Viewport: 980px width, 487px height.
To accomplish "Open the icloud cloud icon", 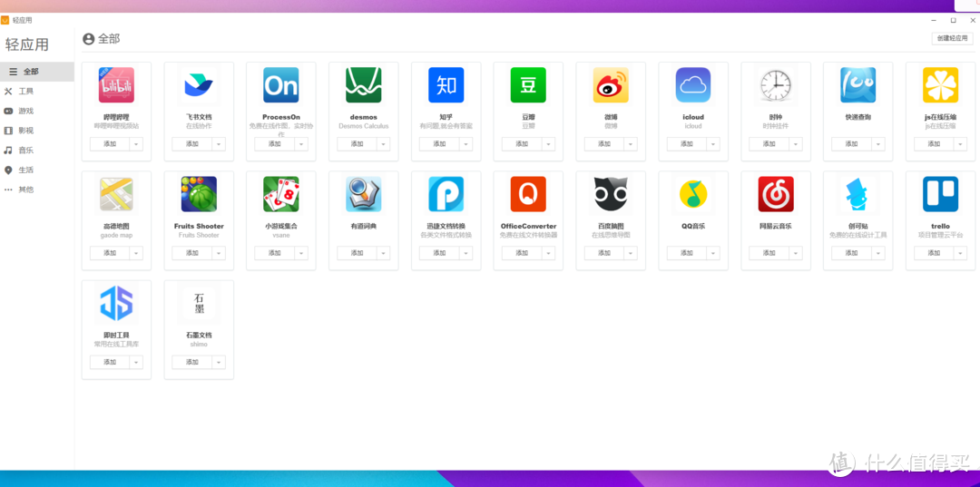I will click(693, 85).
